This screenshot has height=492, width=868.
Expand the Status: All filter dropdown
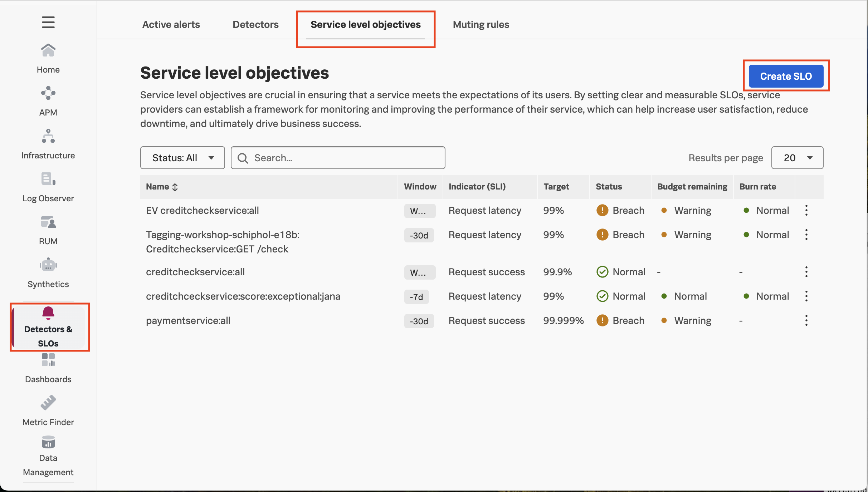[182, 158]
